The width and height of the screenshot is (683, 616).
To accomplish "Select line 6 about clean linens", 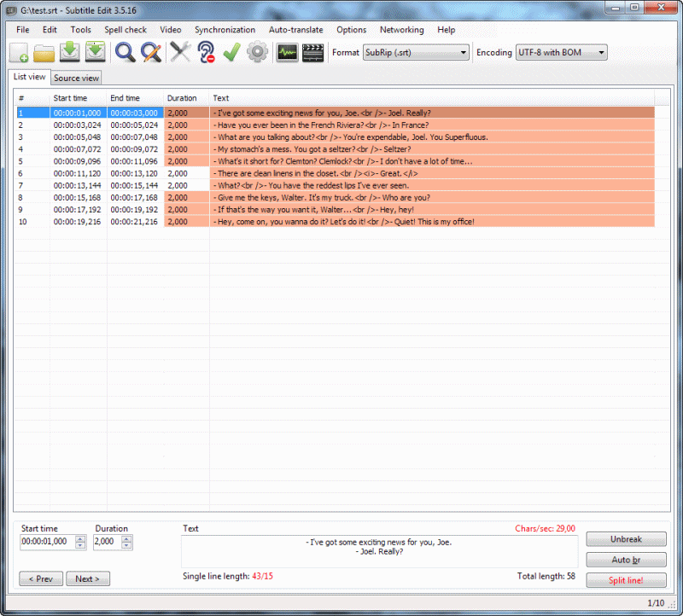I will pos(336,173).
